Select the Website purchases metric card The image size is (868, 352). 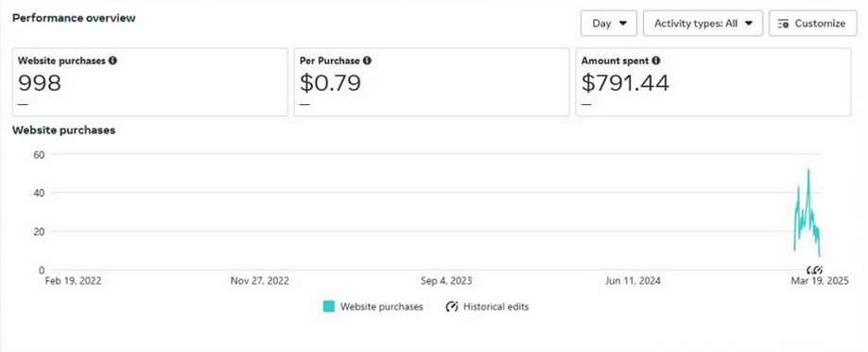coord(150,82)
